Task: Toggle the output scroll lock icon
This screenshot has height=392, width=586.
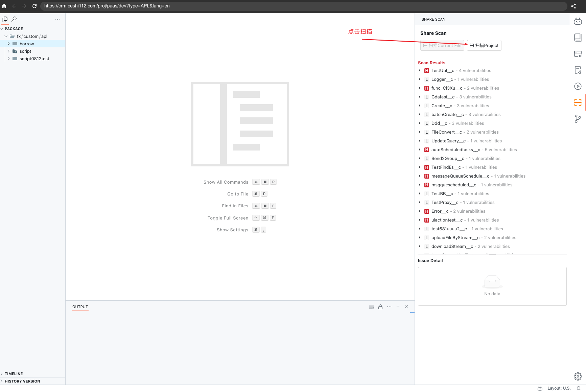Action: pos(380,307)
